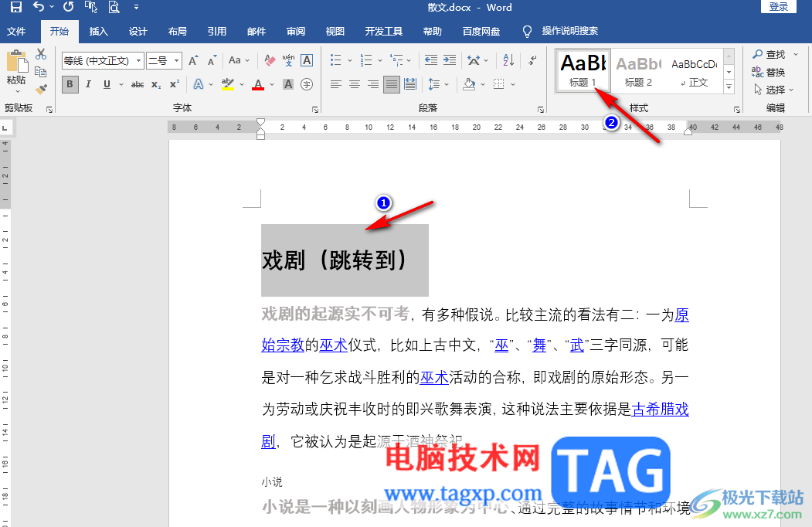Open print preview from the quick access toolbar
The height and width of the screenshot is (527, 812).
pos(114,7)
